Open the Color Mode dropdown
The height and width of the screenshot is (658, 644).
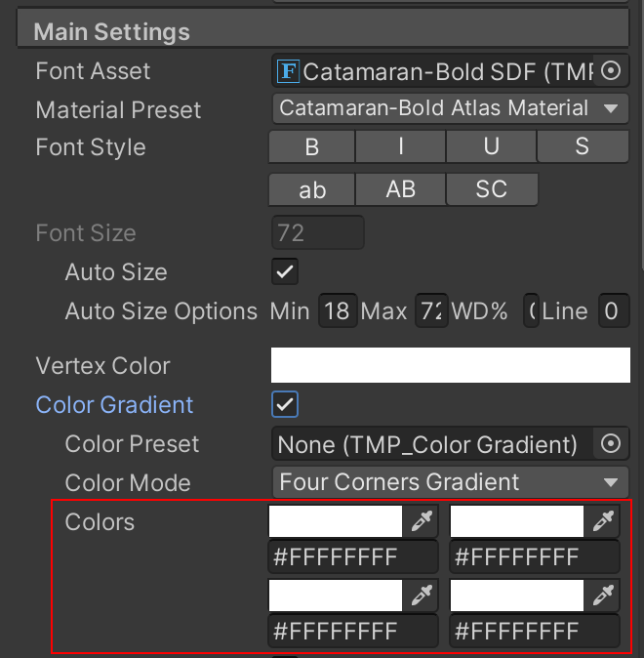tap(450, 482)
